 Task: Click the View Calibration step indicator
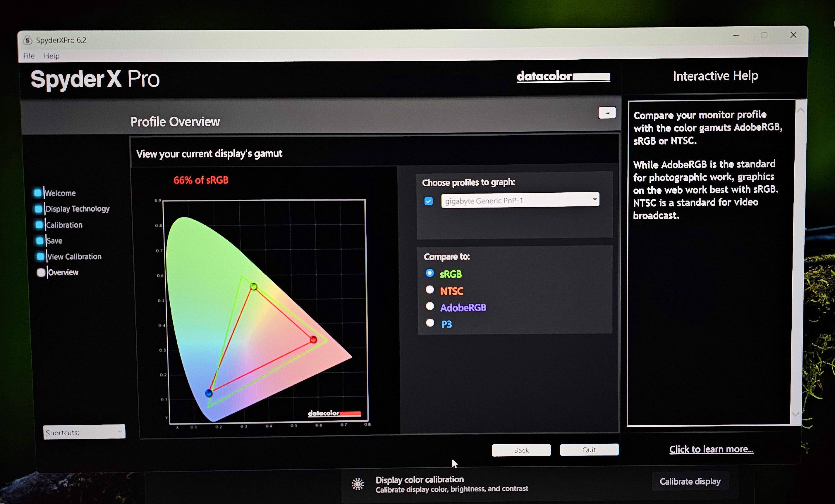pyautogui.click(x=40, y=256)
